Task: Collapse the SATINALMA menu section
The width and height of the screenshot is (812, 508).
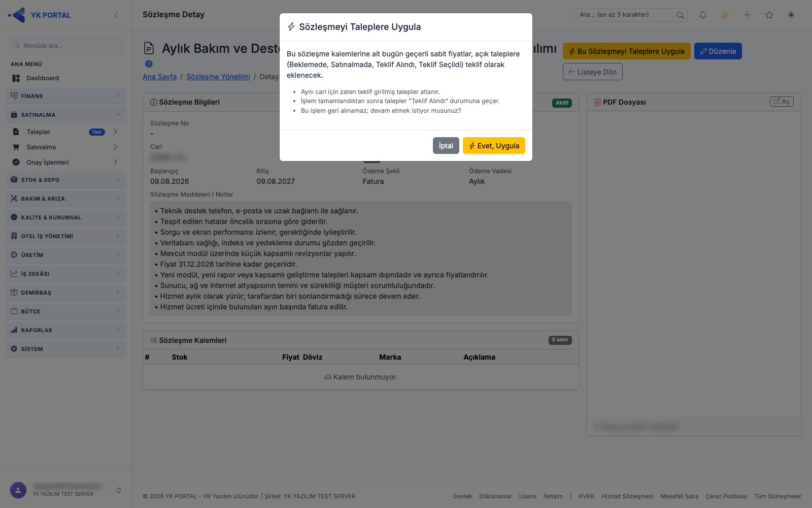Action: point(66,115)
